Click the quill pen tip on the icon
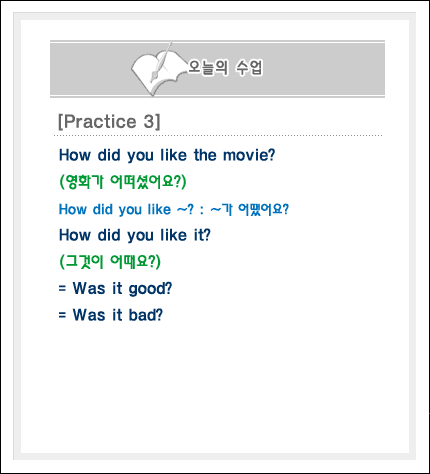Screen dimensions: 430x474 pos(153,79)
